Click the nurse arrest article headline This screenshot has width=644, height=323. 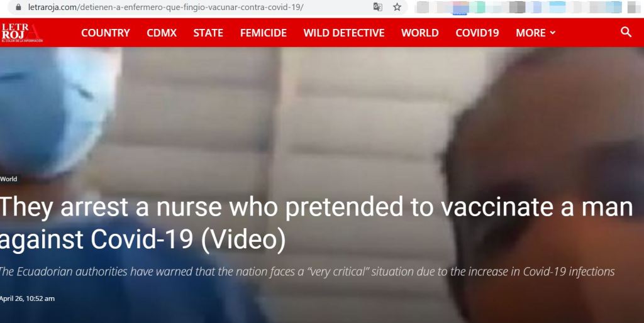pyautogui.click(x=316, y=223)
